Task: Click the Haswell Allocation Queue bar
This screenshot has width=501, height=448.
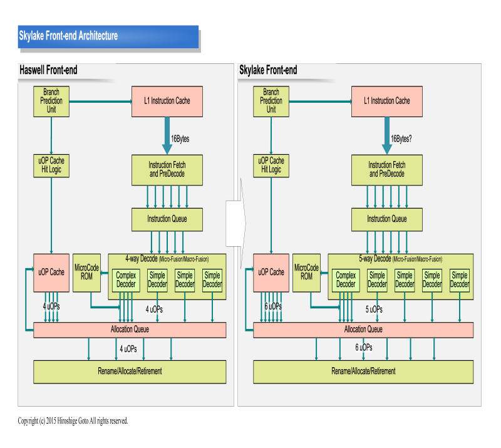Action: [130, 330]
